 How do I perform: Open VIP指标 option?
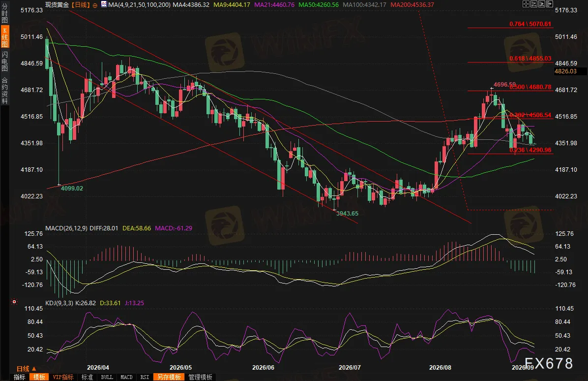[63, 377]
